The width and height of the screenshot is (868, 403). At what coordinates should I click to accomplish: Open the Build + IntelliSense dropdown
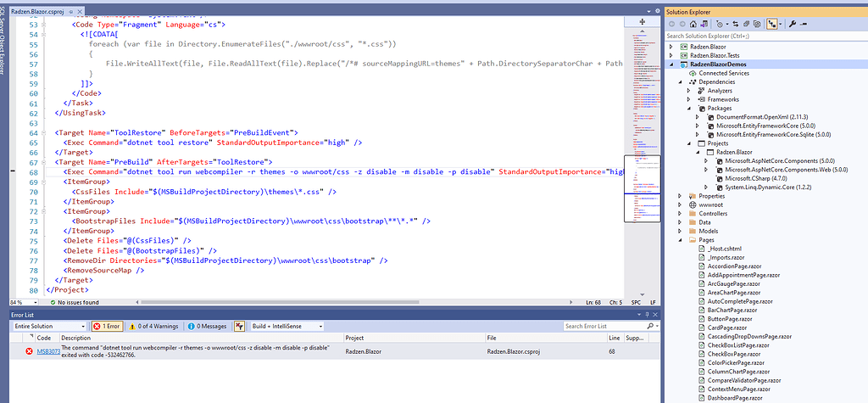287,327
